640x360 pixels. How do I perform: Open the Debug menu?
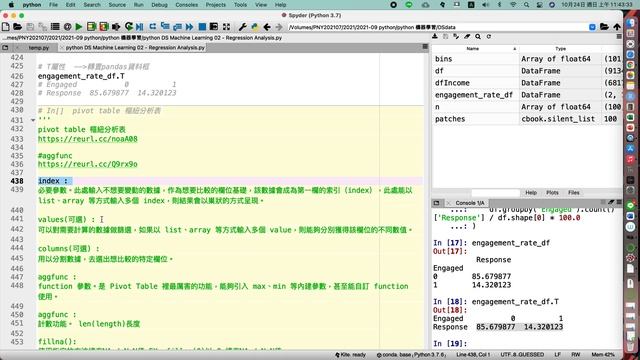159,5
